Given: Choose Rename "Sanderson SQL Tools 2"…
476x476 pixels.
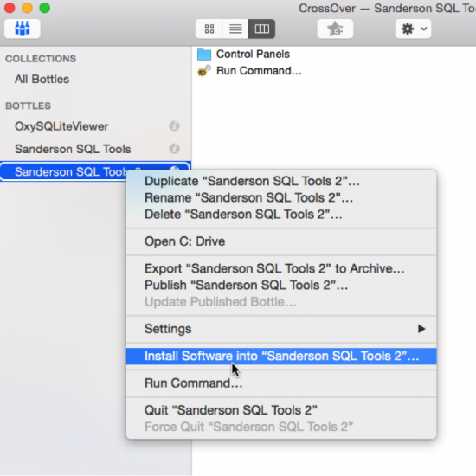Looking at the screenshot, I should click(281, 198).
